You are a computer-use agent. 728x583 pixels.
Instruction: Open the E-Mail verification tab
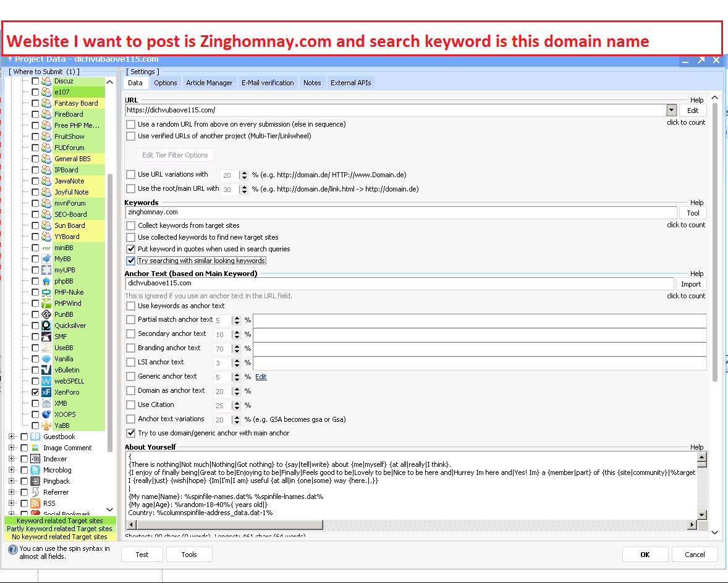(268, 83)
